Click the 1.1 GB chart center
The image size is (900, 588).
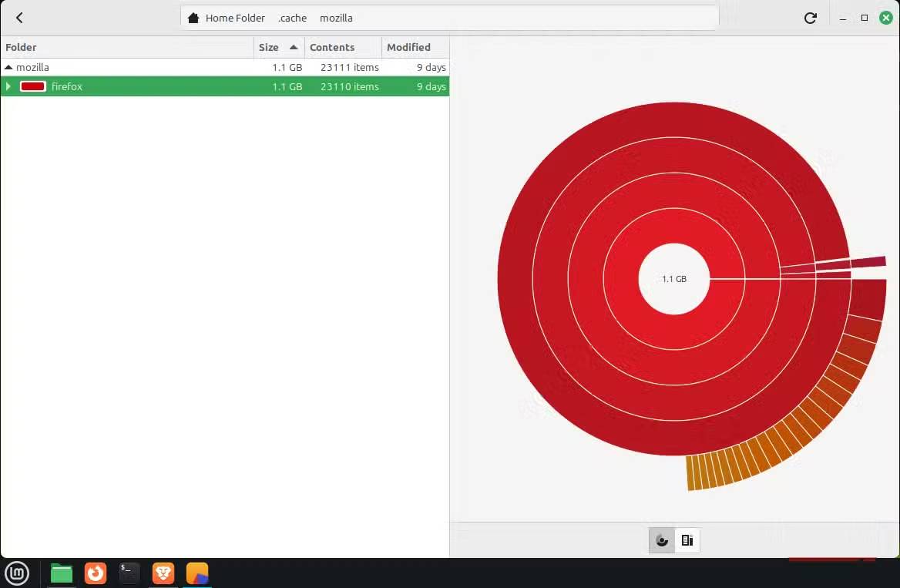tap(673, 279)
